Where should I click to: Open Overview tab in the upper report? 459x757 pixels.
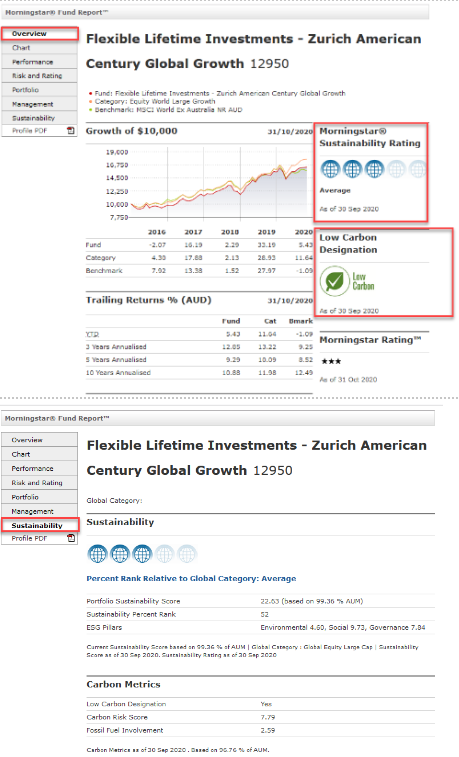[39, 34]
